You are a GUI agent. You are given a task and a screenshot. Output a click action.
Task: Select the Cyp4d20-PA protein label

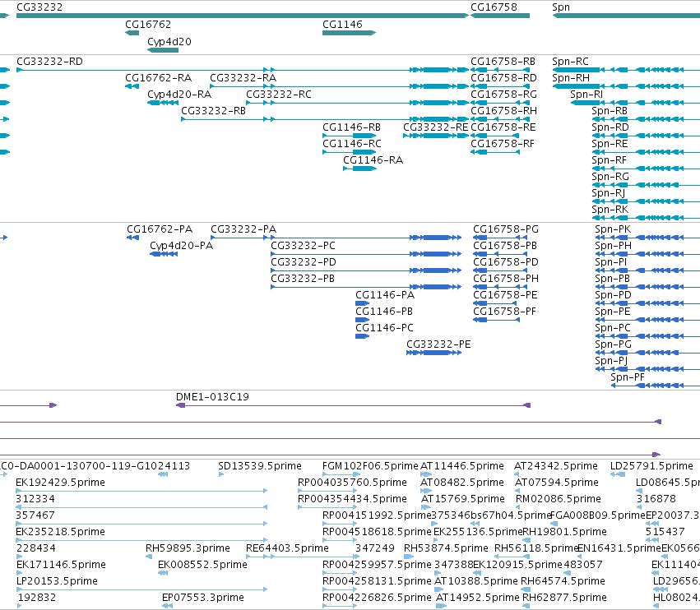point(181,246)
